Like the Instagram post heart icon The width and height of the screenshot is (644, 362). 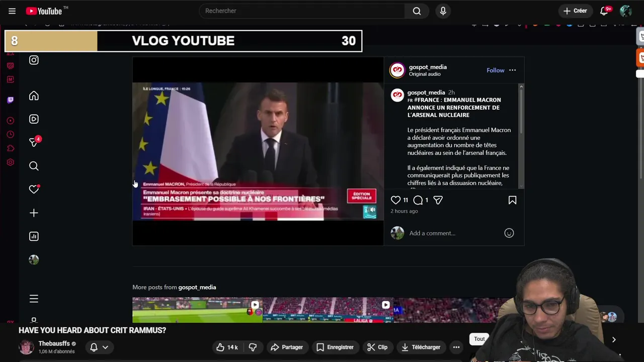[396, 200]
